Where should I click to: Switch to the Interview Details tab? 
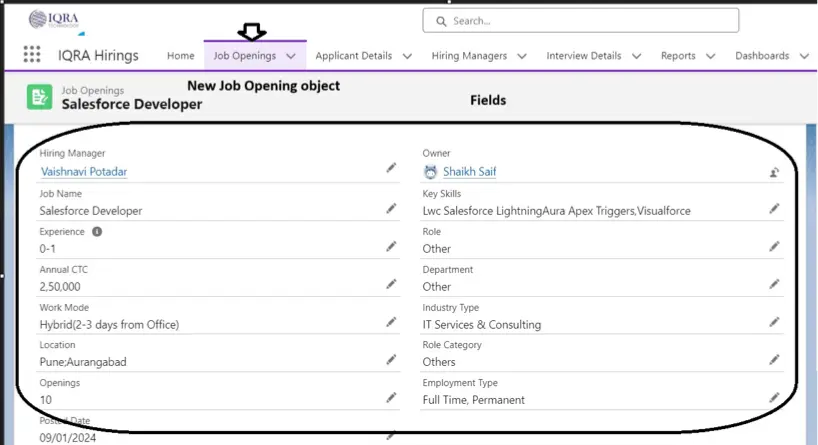583,56
